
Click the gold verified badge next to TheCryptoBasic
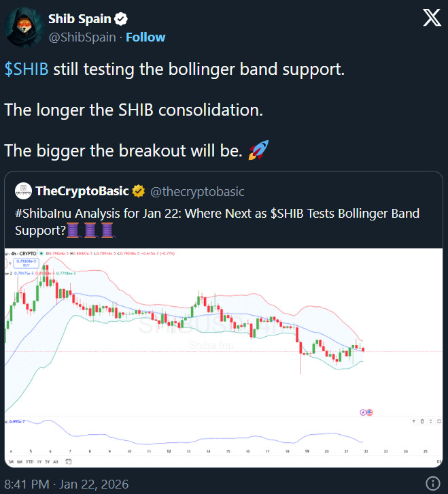[x=138, y=192]
